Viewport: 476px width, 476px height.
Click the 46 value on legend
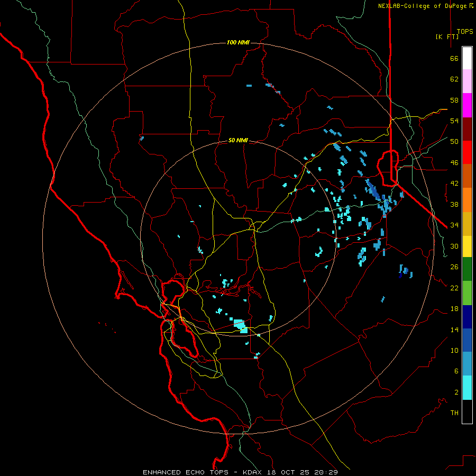(454, 163)
